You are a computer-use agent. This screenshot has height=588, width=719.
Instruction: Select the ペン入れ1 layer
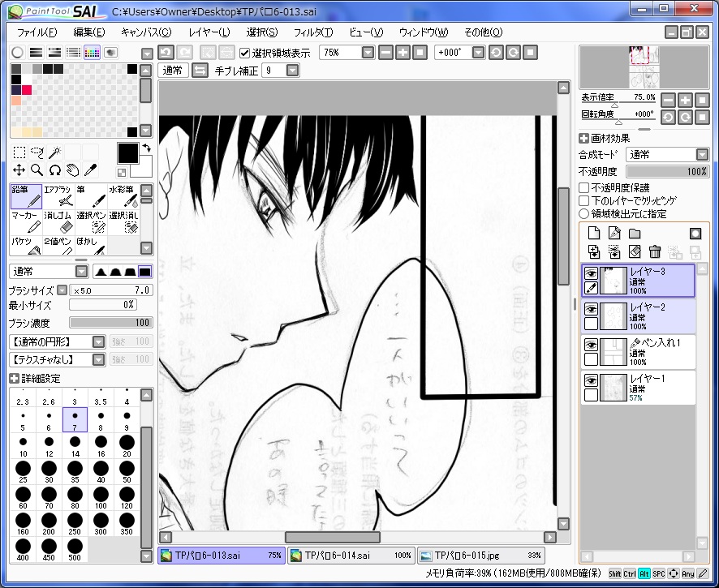639,351
